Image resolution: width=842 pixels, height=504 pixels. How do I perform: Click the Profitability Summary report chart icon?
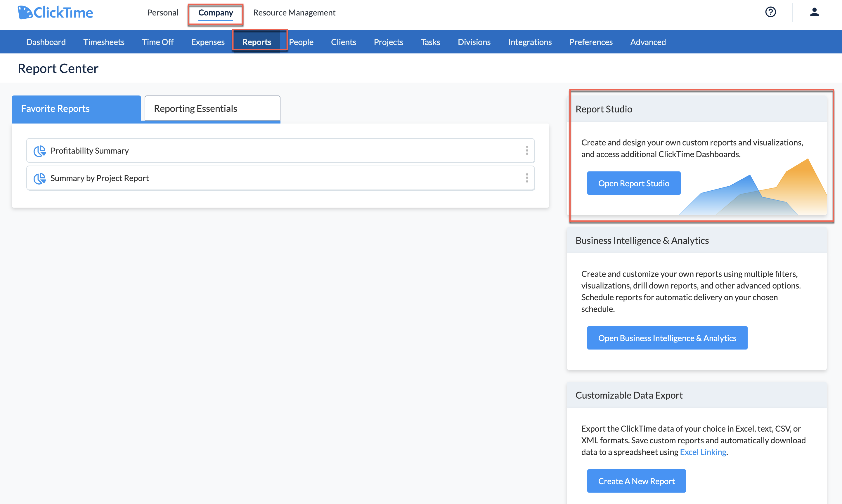(39, 151)
